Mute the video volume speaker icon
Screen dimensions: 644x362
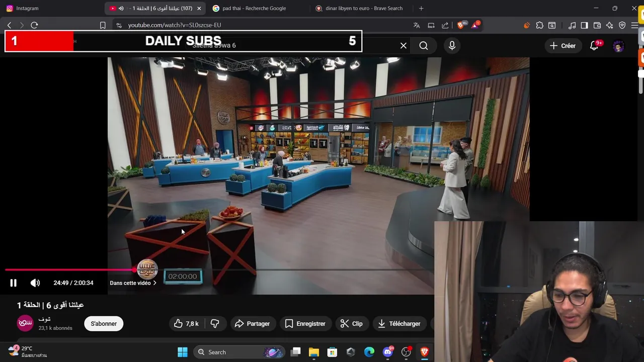pyautogui.click(x=35, y=283)
